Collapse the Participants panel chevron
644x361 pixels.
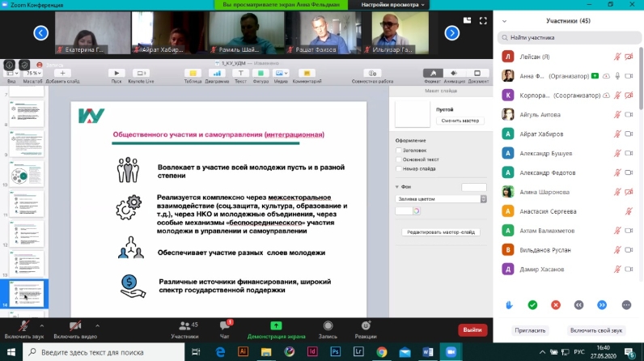click(504, 21)
